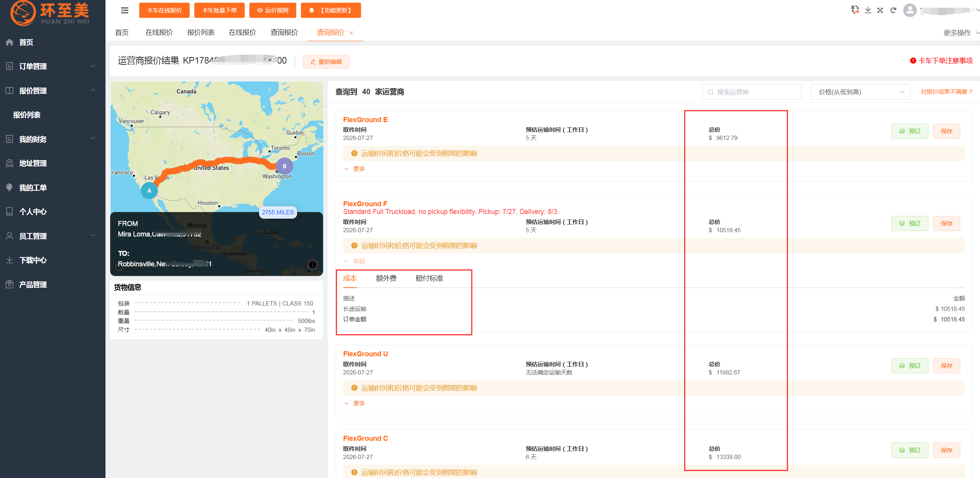Image resolution: width=980 pixels, height=478 pixels.
Task: Expand 订单管理 sidebar menu
Action: 53,66
